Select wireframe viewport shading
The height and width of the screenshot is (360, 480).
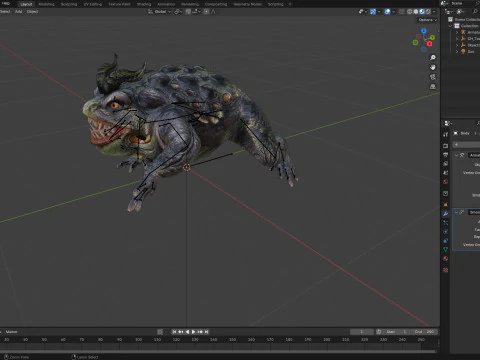tap(410, 12)
